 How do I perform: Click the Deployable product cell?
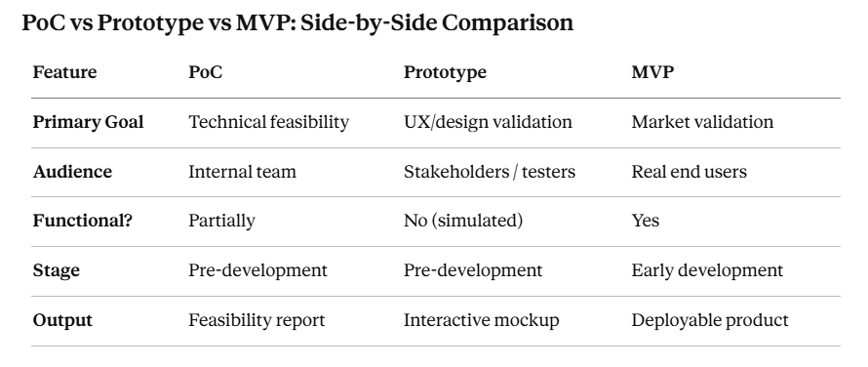(710, 320)
